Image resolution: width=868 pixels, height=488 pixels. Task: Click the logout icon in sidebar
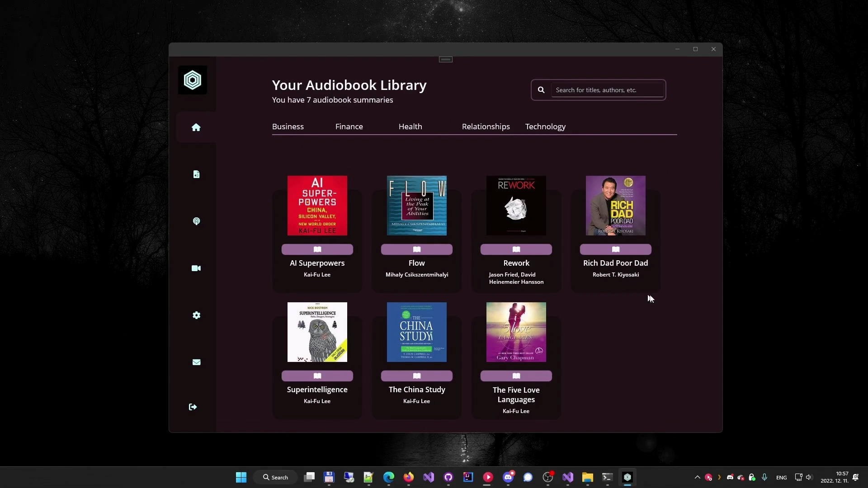tap(193, 407)
